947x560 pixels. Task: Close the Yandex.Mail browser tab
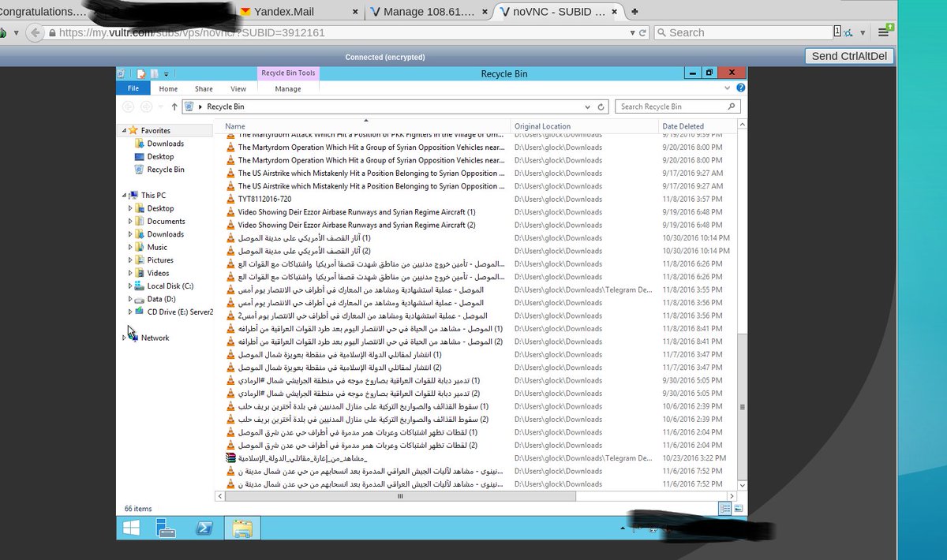point(354,11)
